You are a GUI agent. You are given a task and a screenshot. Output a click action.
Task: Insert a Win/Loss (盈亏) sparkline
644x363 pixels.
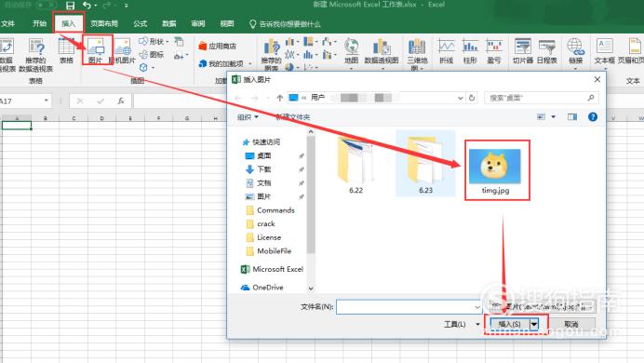click(x=494, y=51)
